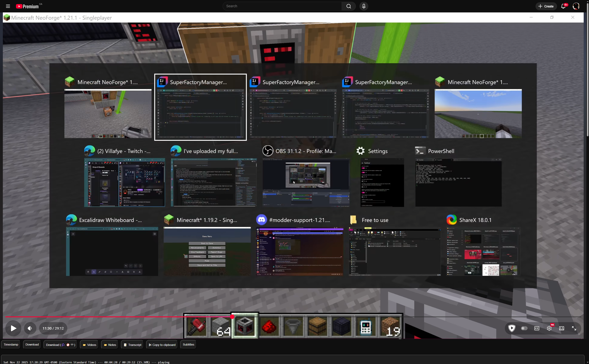Image resolution: width=589 pixels, height=364 pixels.
Task: Open the notifications bell
Action: pyautogui.click(x=563, y=6)
